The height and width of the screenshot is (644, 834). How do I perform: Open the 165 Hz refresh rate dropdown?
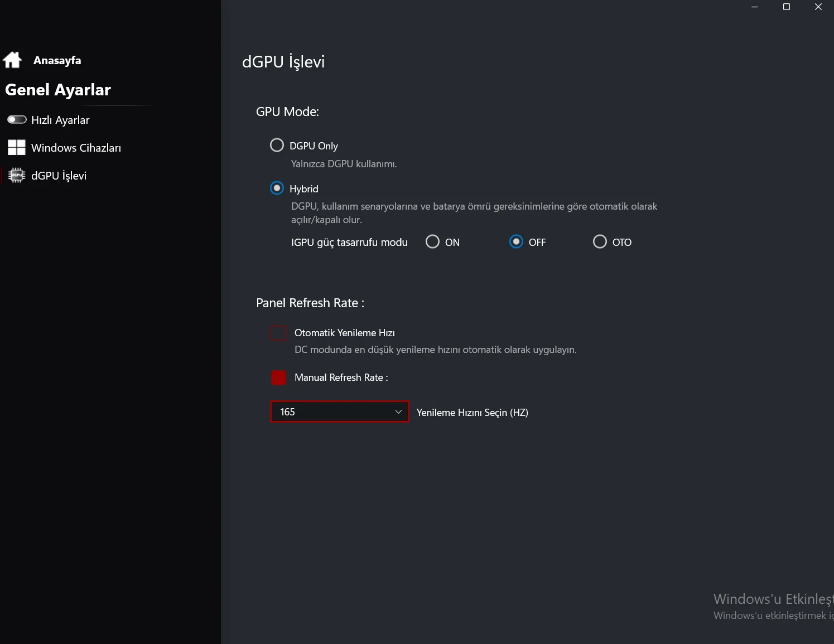pos(332,412)
